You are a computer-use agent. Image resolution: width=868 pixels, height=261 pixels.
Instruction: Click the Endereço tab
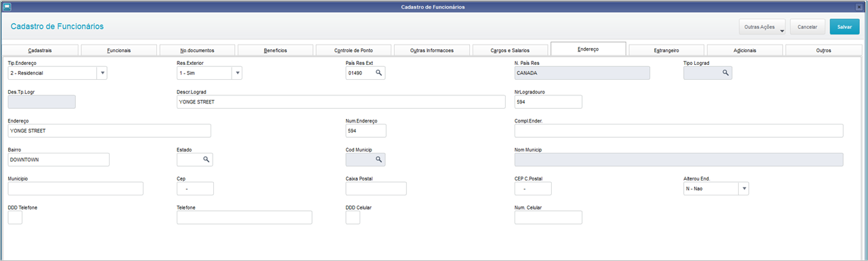[x=588, y=49]
